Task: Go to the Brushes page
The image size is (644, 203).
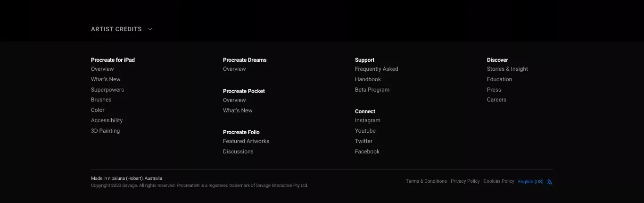Action: [101, 100]
